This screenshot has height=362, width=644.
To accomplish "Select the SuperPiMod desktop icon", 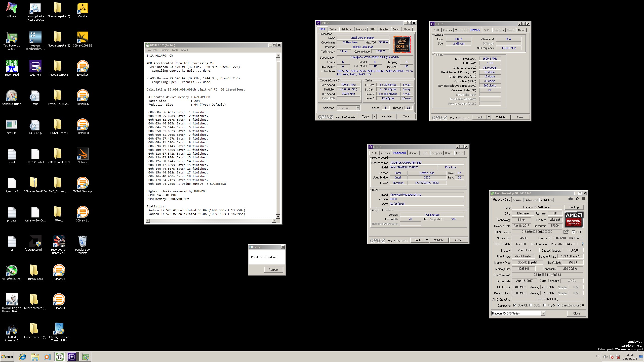I will (x=12, y=68).
